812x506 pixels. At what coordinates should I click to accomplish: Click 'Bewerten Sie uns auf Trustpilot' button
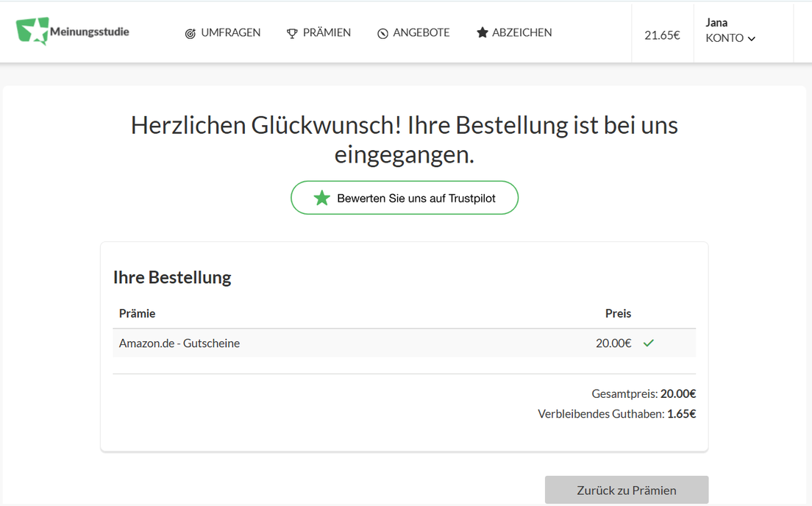(x=405, y=198)
